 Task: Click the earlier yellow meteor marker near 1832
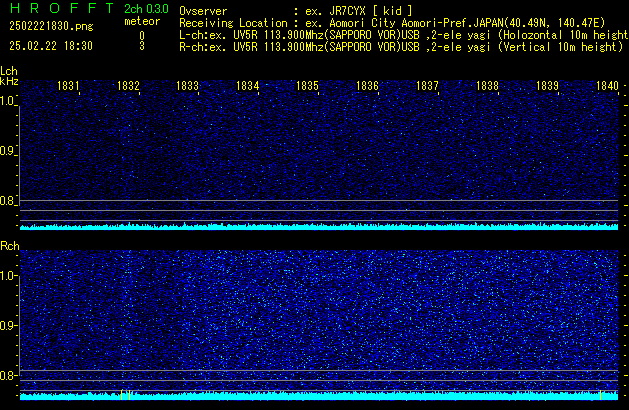[122, 395]
